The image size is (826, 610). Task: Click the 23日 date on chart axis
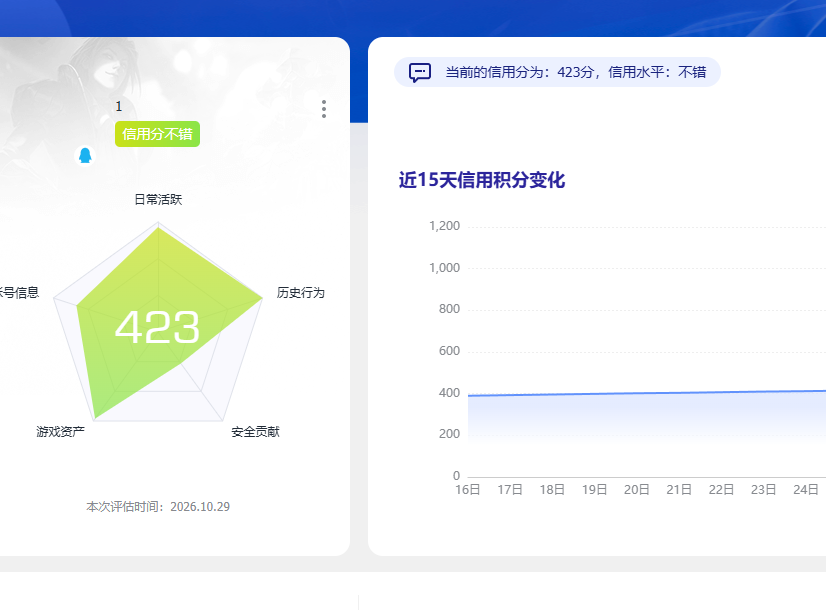(x=763, y=489)
